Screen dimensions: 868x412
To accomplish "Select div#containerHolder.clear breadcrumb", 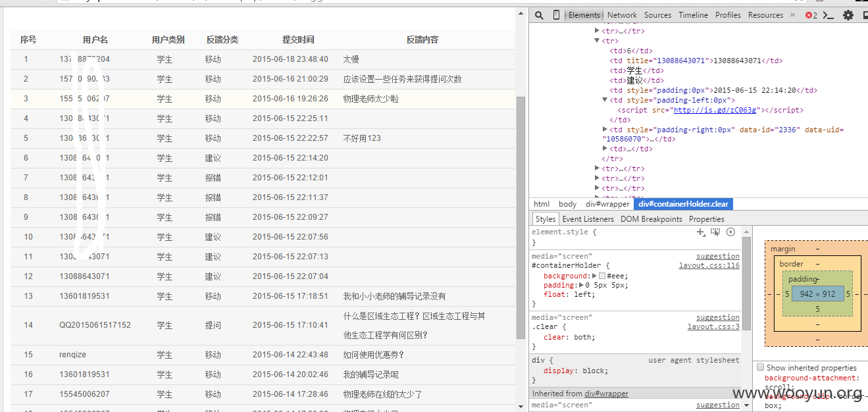I will click(x=683, y=204).
